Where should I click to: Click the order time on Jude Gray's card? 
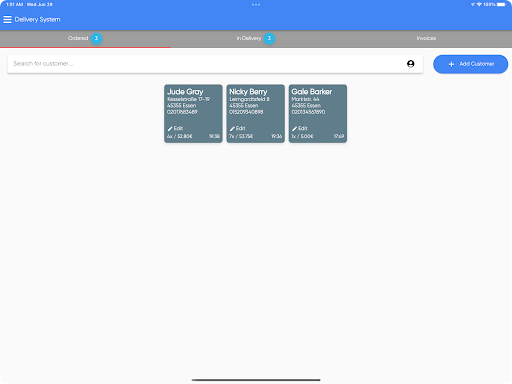tap(214, 136)
